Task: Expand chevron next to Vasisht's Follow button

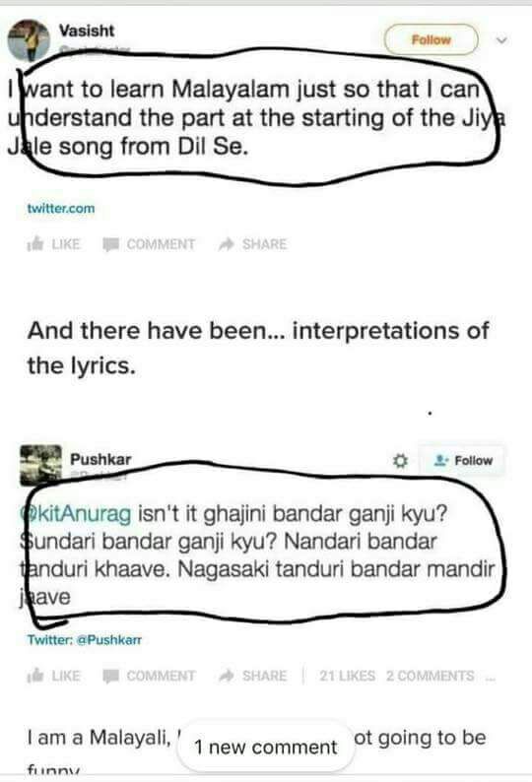Action: coord(502,40)
